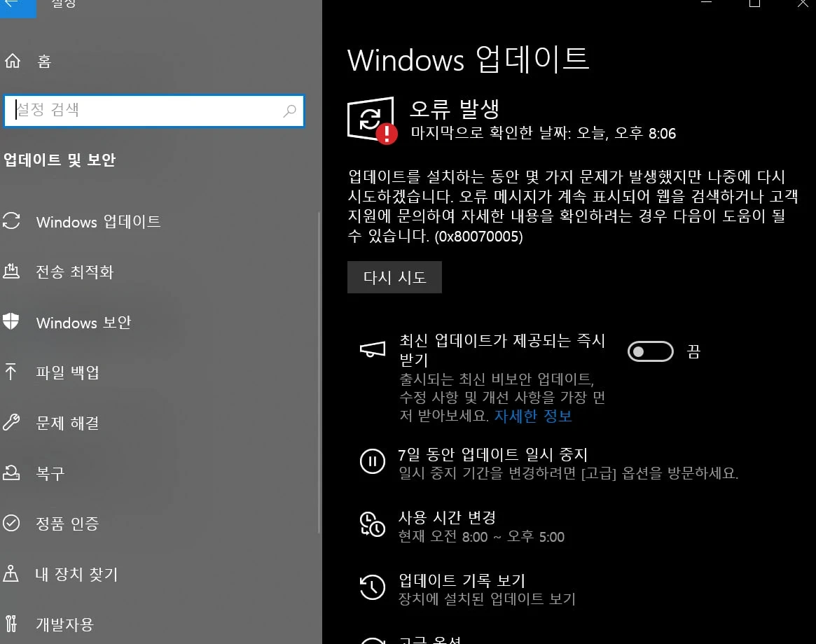Image resolution: width=816 pixels, height=644 pixels.
Task: Click the 복구 recovery icon
Action: [x=11, y=472]
